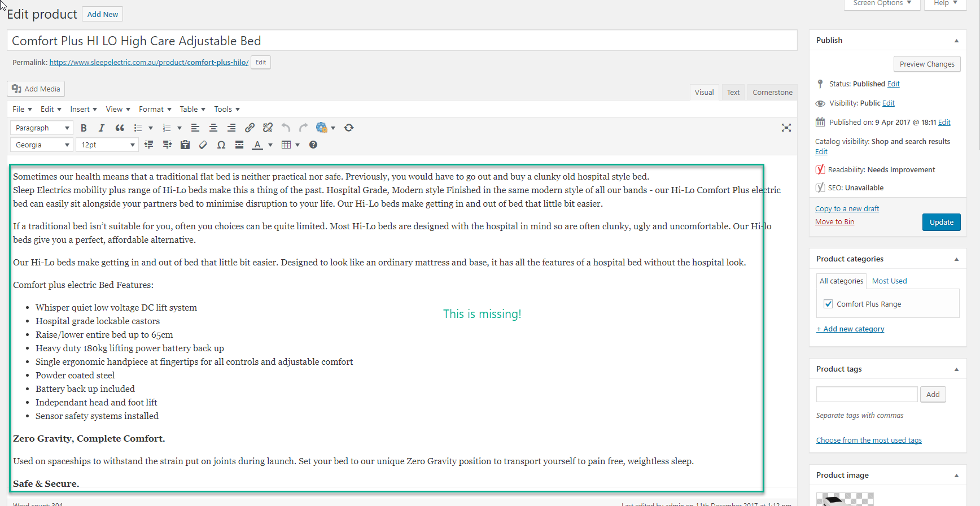The image size is (980, 506).
Task: Insert a blockquote
Action: pos(120,128)
